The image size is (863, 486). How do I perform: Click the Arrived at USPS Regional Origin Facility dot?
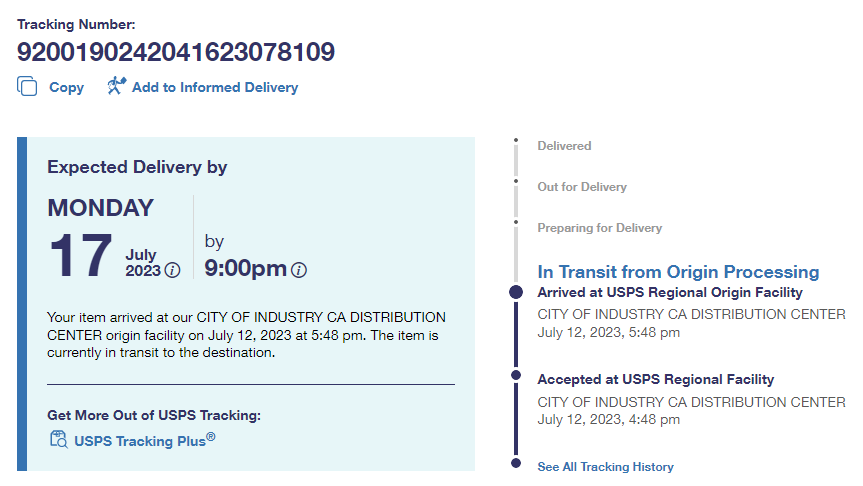(x=516, y=292)
